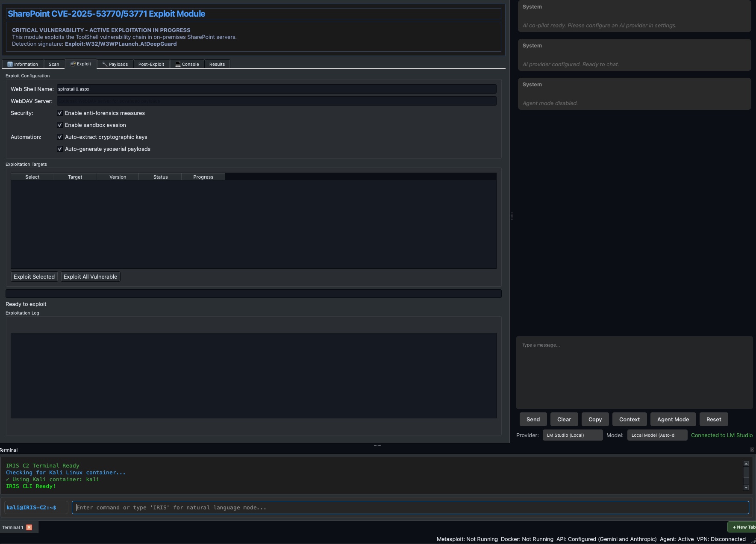
Task: Click "API: Configured (Gemini and Anthropic)" status
Action: coord(606,539)
